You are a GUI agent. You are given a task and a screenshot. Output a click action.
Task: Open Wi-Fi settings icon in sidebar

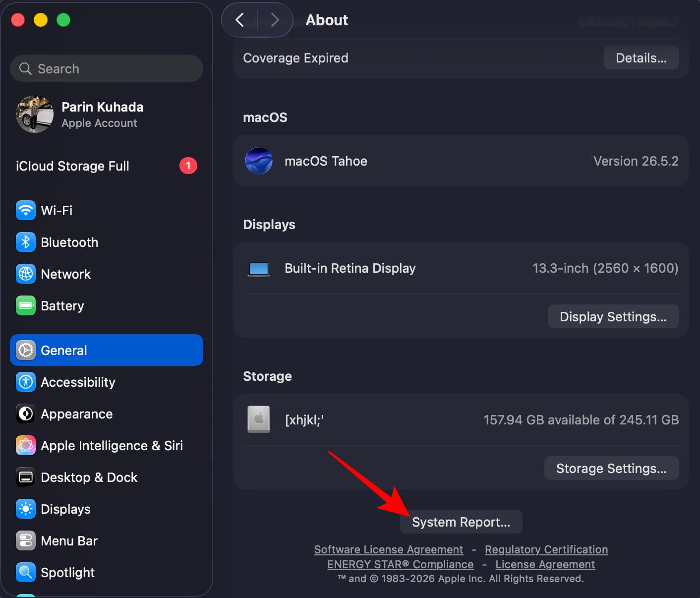(x=26, y=210)
